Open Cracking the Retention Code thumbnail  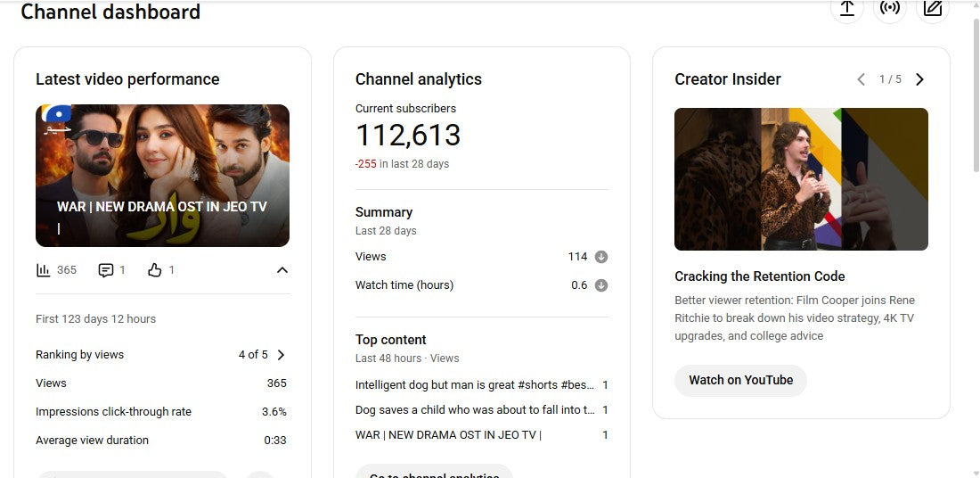(x=801, y=179)
